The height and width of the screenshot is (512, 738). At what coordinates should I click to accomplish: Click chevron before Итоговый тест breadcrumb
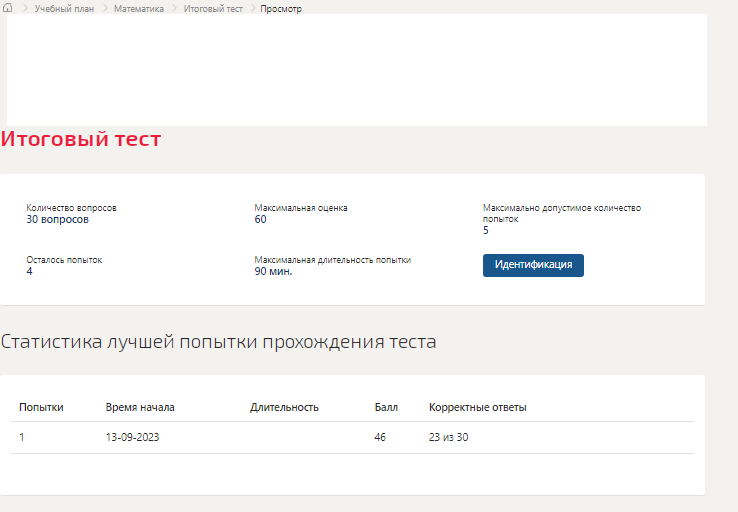[174, 8]
